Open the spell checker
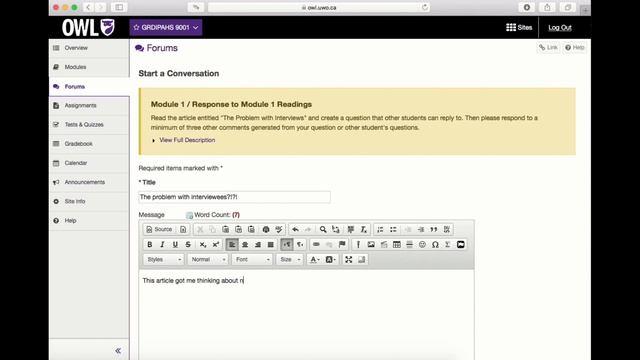Image resolution: width=640 pixels, height=360 pixels. pyautogui.click(x=279, y=229)
